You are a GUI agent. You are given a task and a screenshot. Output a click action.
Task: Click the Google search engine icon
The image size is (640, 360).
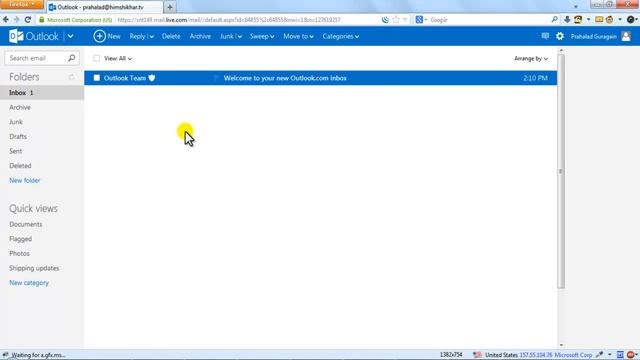[419, 20]
